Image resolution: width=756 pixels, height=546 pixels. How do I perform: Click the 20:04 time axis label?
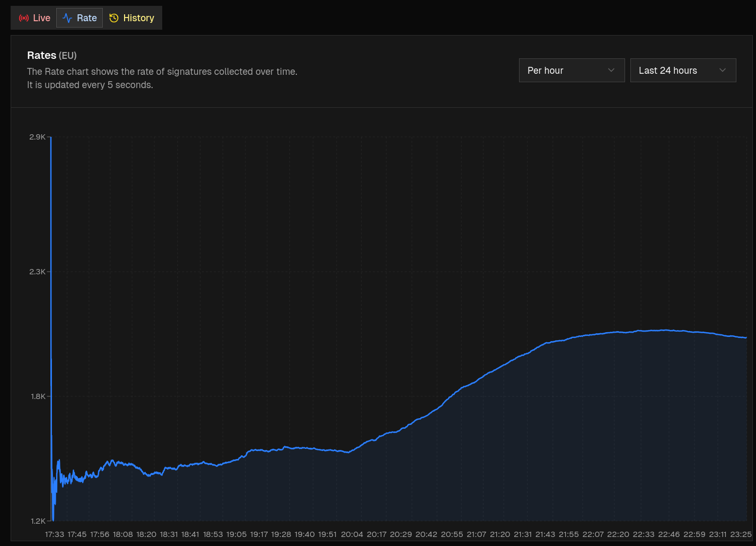point(352,534)
